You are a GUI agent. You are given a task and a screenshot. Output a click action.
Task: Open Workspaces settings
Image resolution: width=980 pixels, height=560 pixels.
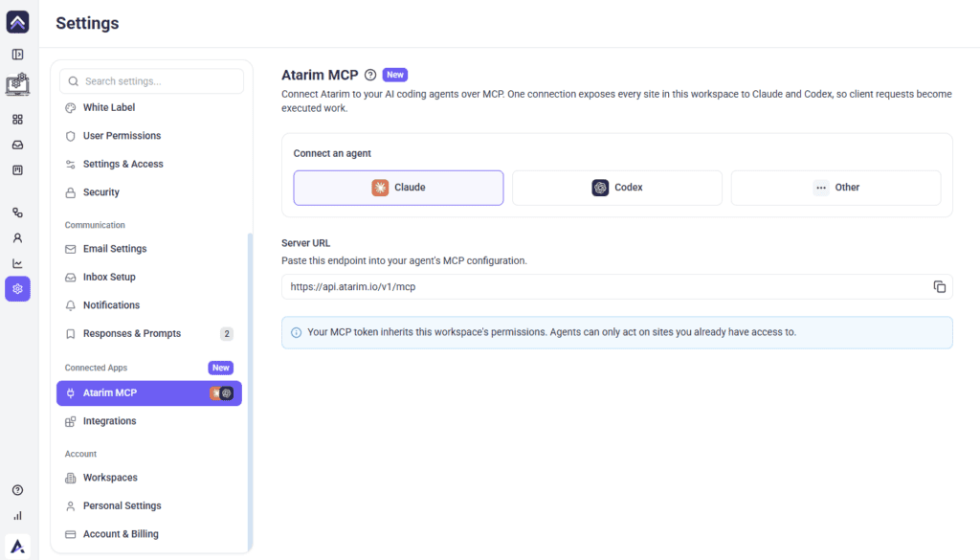click(x=148, y=478)
